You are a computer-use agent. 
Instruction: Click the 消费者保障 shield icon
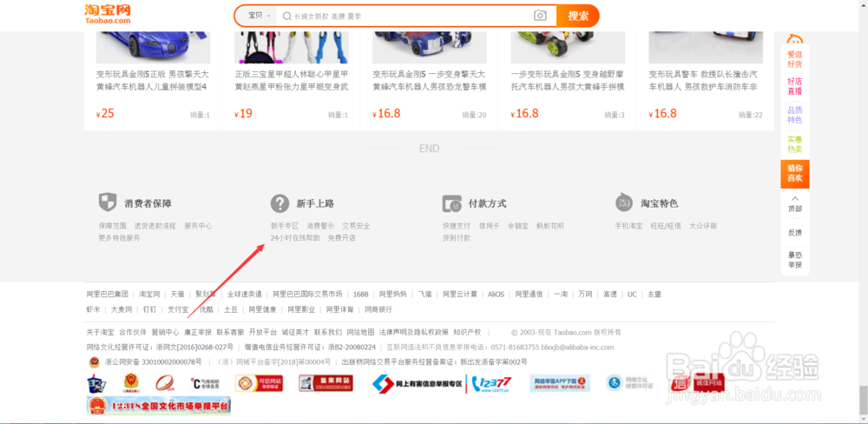tap(108, 202)
